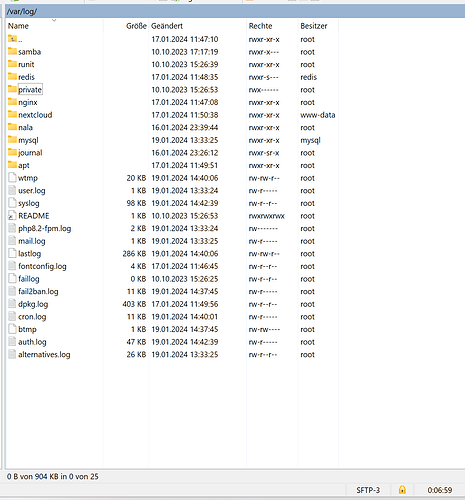Image resolution: width=465 pixels, height=500 pixels.
Task: Click the samba folder icon
Action: (x=12, y=51)
